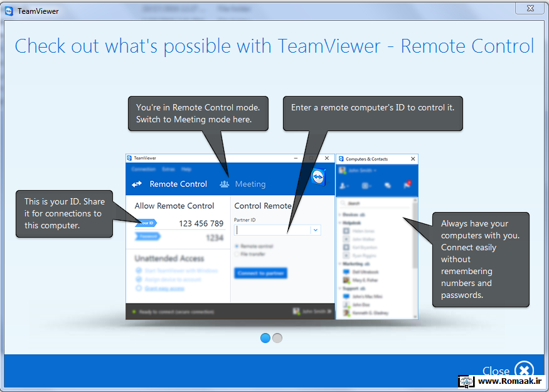Click the Your ID blue label

coord(146,223)
